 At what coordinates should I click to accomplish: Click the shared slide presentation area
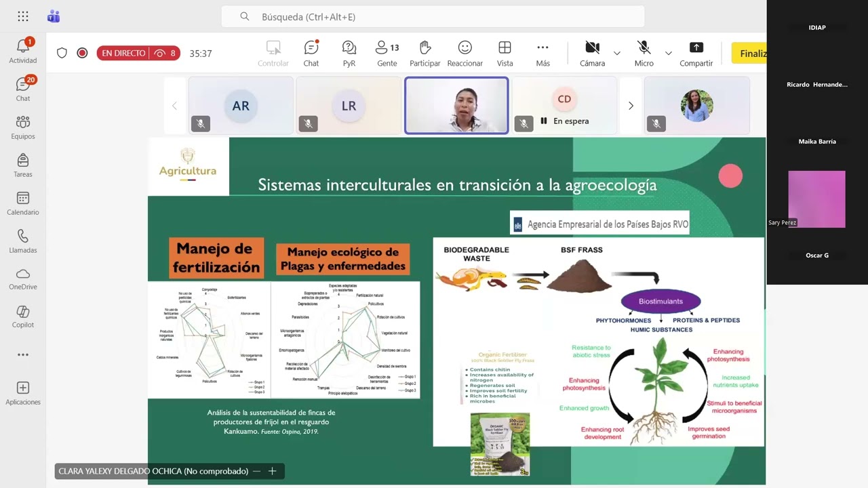457,311
